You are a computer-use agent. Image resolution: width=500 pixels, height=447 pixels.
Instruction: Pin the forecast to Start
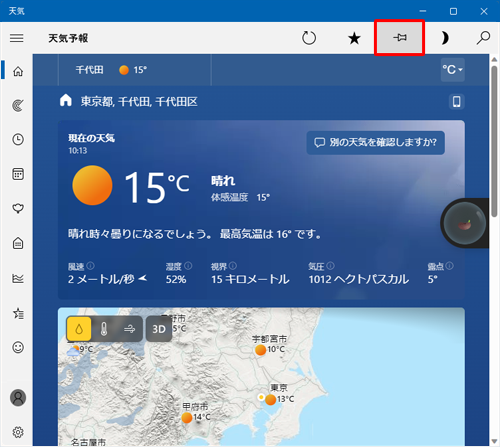click(399, 38)
